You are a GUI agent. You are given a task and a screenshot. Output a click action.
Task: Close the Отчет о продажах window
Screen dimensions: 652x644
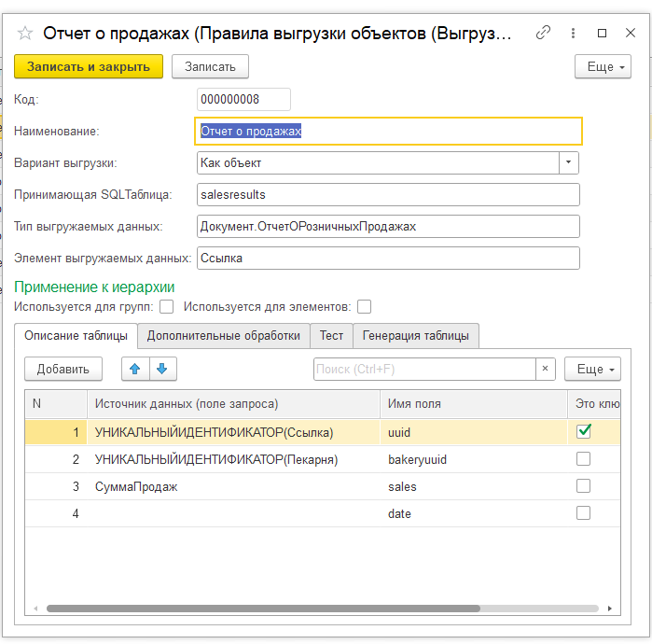(x=631, y=33)
